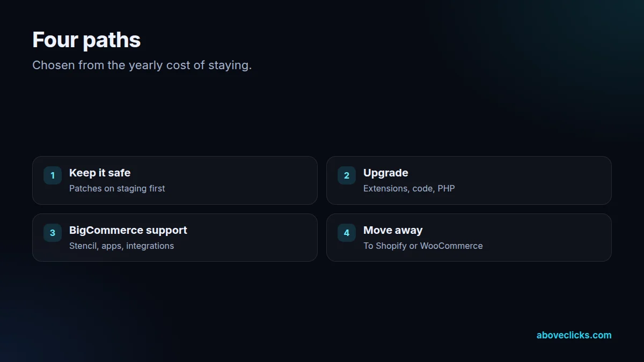
Task: Select the Keep it safe card
Action: 175,180
